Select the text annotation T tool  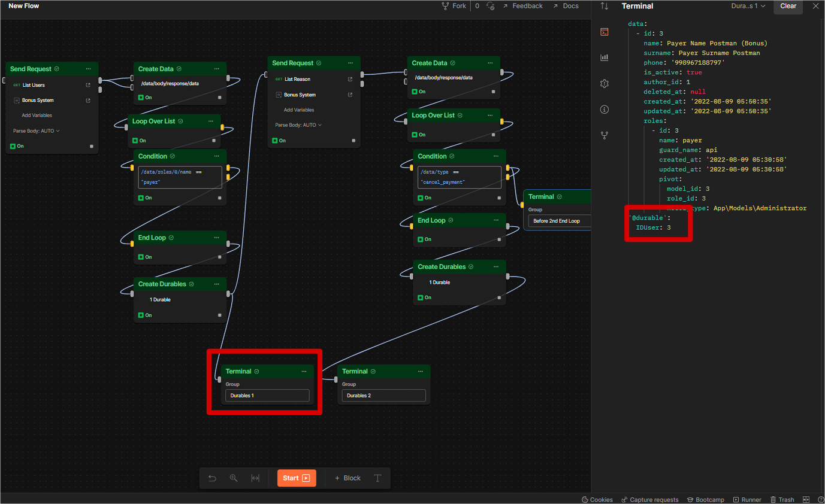[x=377, y=478]
